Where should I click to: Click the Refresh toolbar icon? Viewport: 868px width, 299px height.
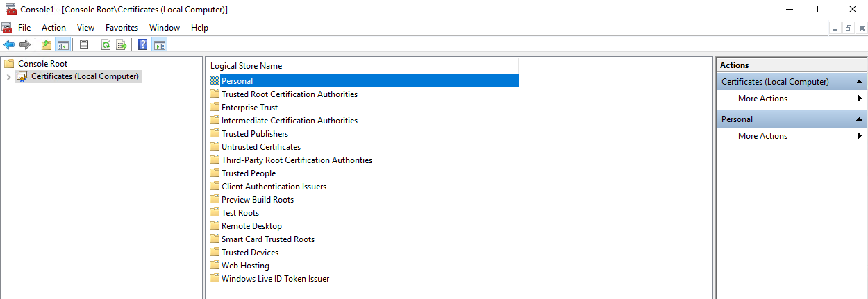pos(106,45)
